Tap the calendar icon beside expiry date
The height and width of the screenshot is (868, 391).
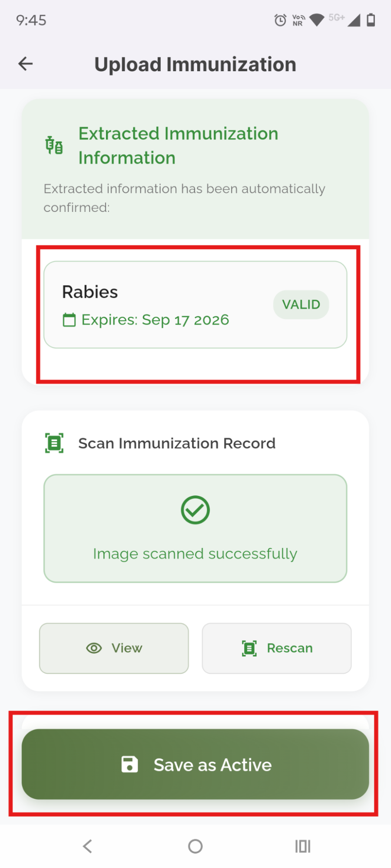[x=69, y=320]
